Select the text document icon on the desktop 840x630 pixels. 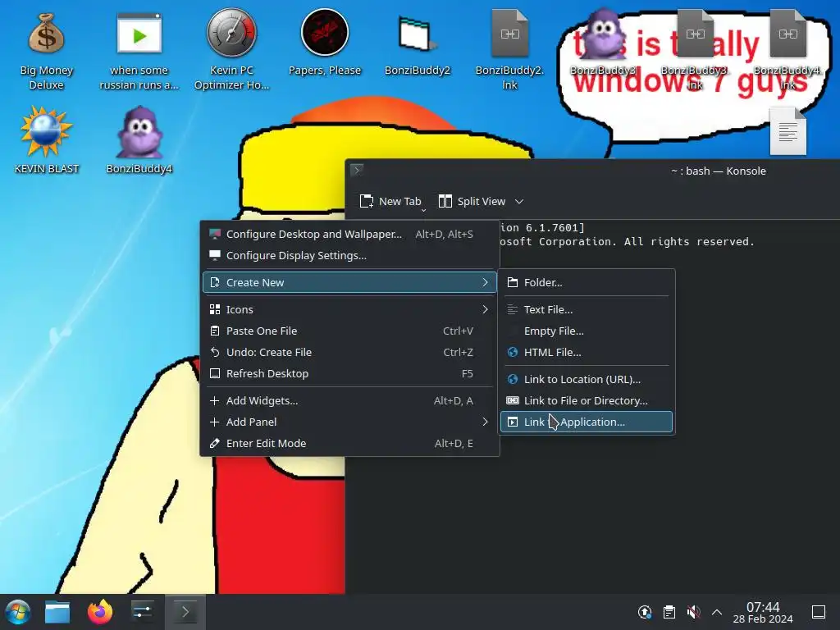pyautogui.click(x=787, y=131)
